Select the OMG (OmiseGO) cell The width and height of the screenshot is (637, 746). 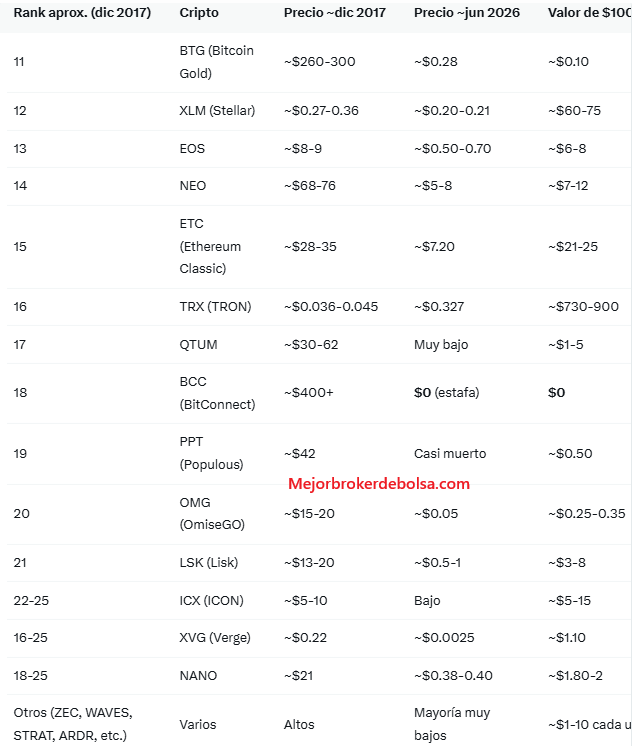[212, 513]
